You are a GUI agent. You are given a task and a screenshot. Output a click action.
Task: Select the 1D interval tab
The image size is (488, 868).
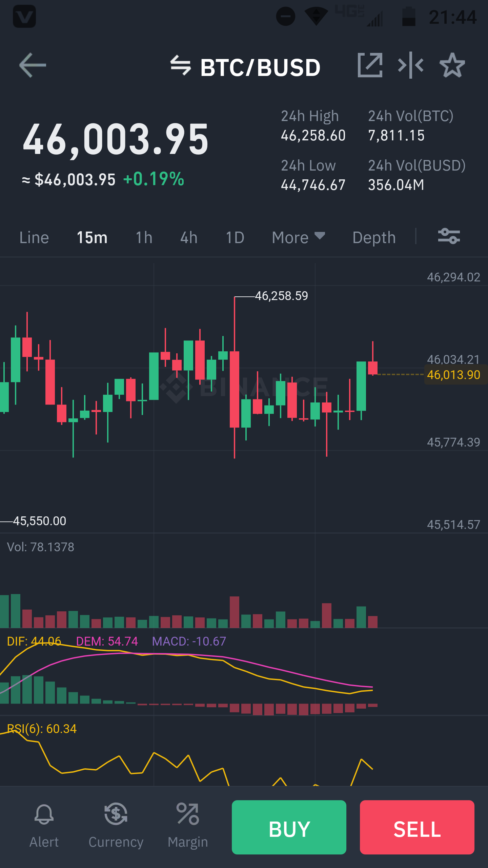tap(235, 237)
